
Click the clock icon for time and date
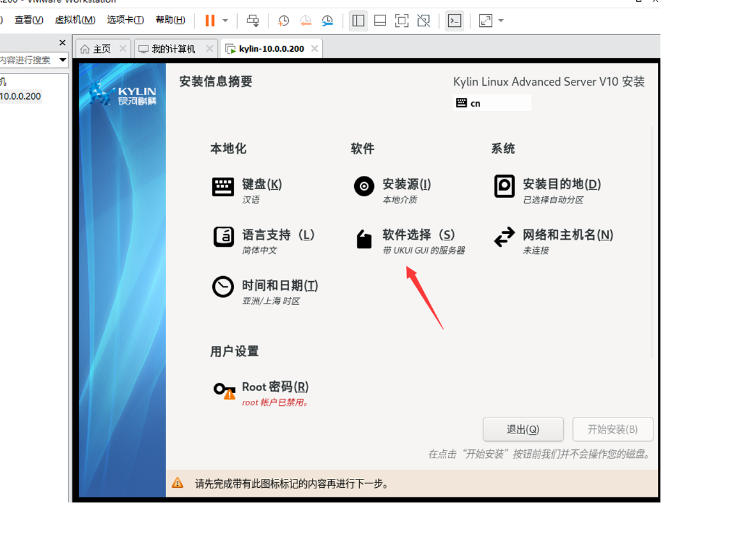222,286
